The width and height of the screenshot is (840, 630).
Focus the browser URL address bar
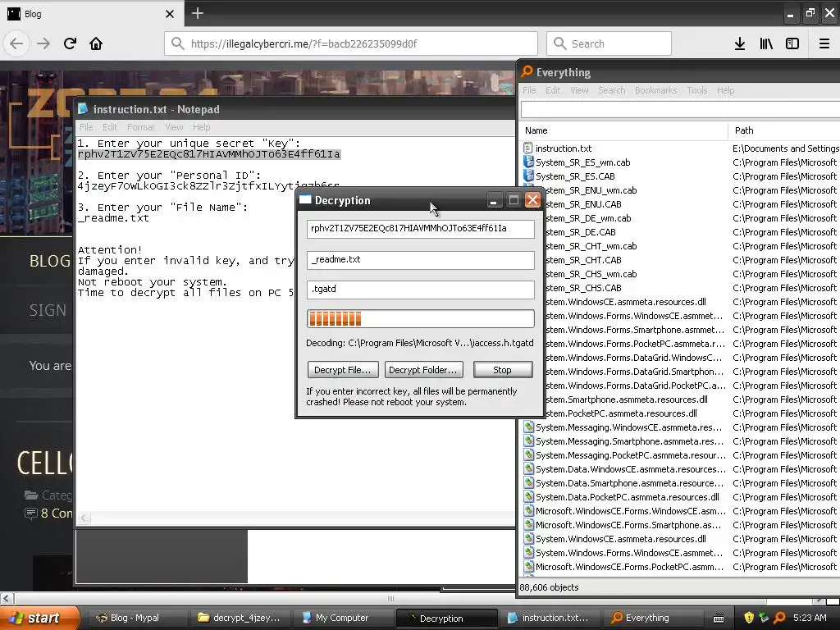click(351, 43)
